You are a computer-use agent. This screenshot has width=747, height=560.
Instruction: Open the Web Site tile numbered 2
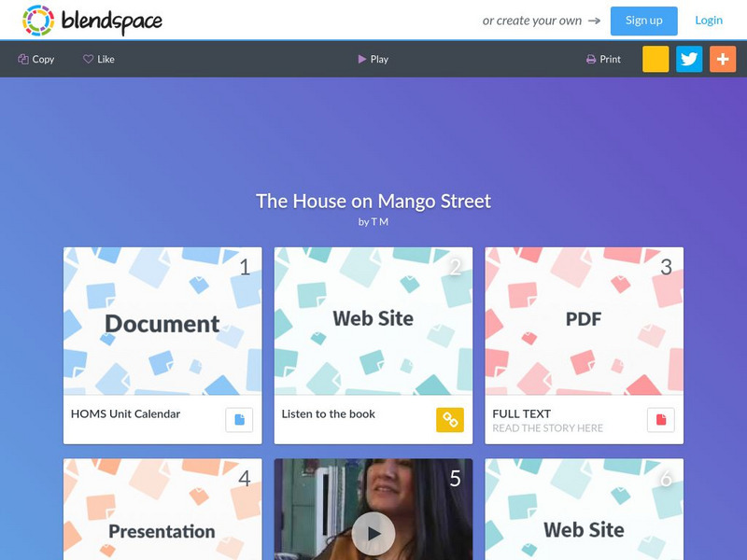point(373,321)
